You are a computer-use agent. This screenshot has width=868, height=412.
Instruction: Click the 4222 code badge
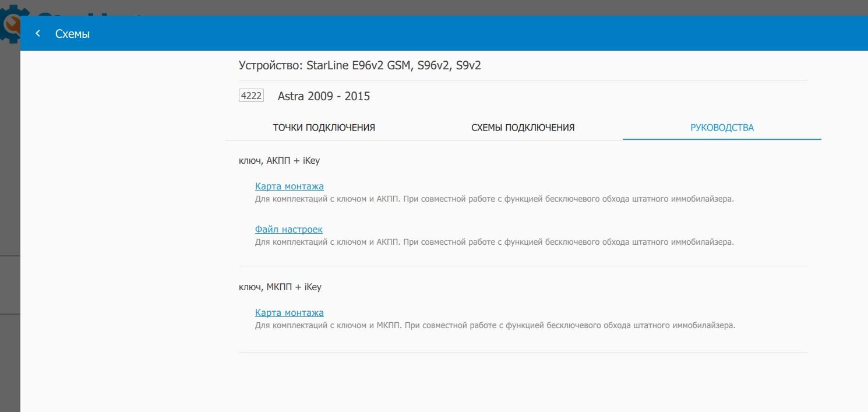(x=251, y=96)
